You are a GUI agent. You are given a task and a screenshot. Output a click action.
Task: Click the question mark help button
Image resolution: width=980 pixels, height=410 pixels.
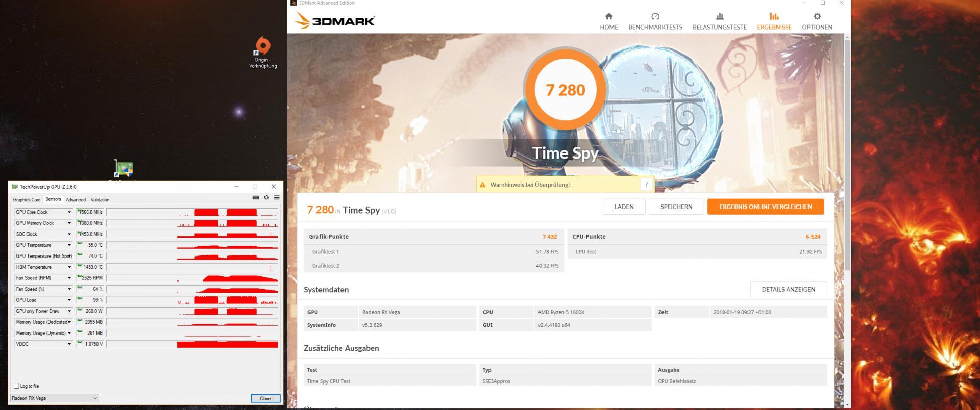coord(646,185)
